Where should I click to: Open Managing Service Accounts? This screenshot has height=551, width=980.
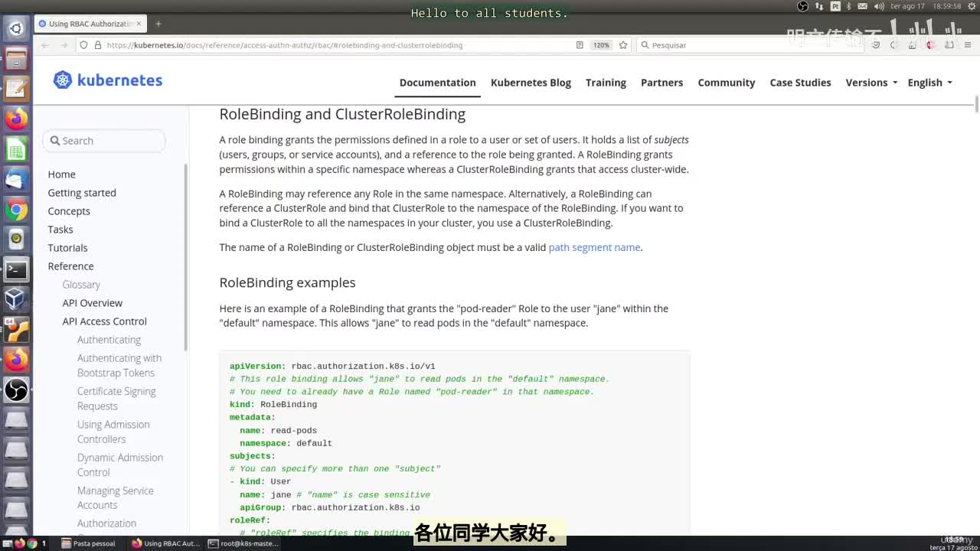click(116, 497)
